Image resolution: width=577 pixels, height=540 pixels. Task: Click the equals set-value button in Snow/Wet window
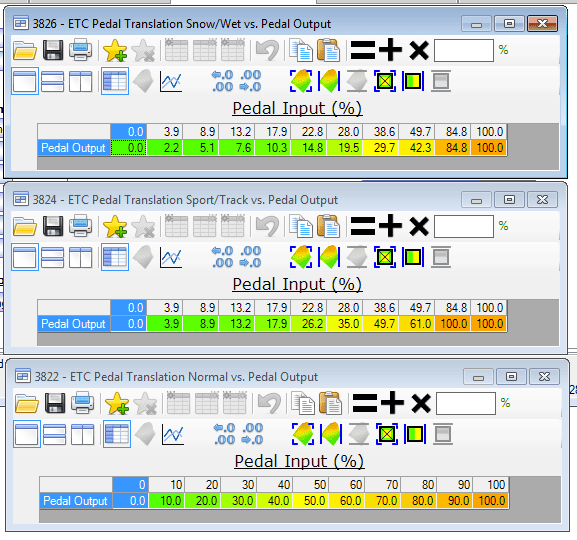[x=363, y=50]
